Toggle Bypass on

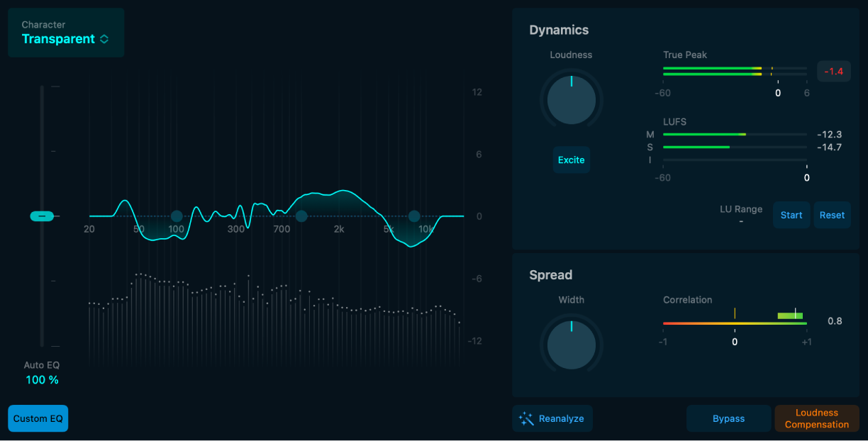(x=728, y=418)
